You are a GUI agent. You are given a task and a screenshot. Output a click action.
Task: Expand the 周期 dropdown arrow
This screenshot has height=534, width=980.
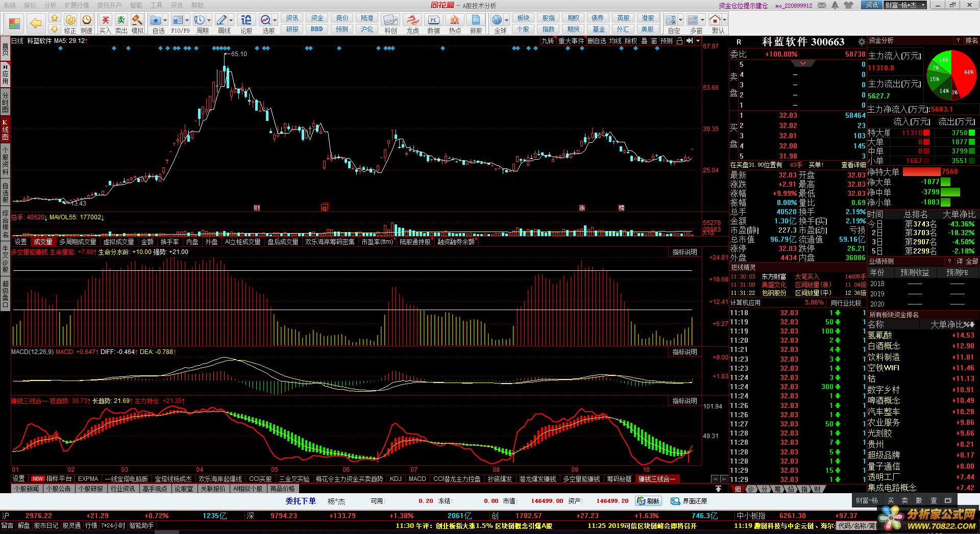point(209,20)
